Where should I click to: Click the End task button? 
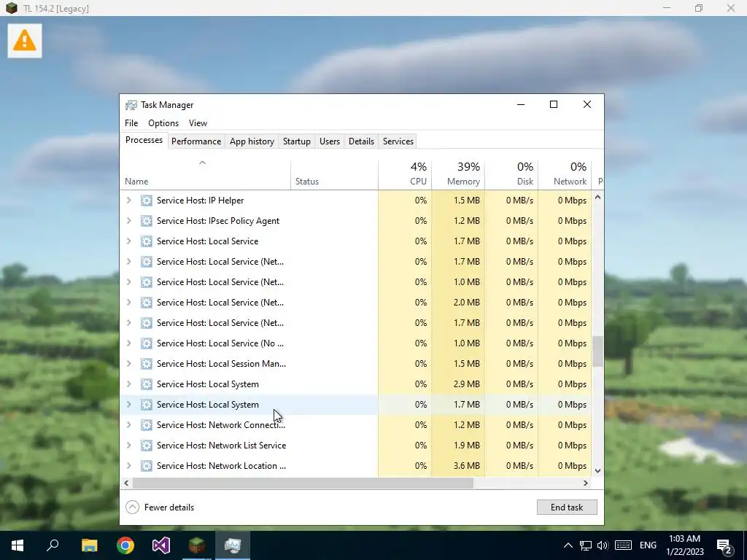point(567,507)
